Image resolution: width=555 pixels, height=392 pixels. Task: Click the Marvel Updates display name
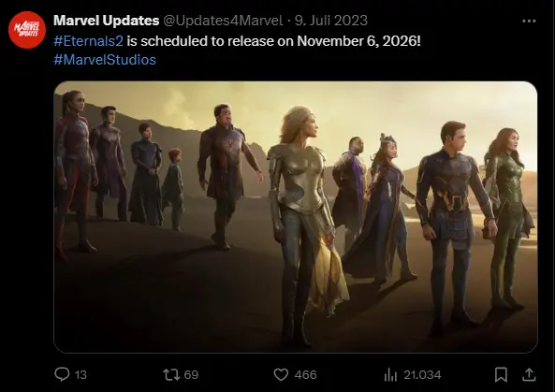[x=106, y=21]
